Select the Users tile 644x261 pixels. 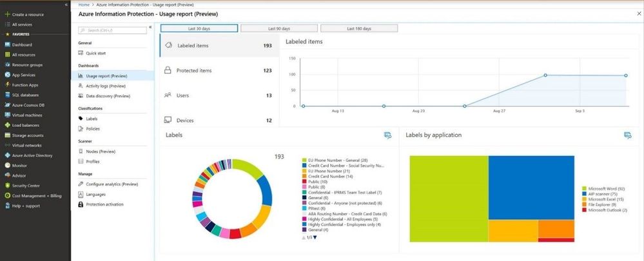(220, 95)
